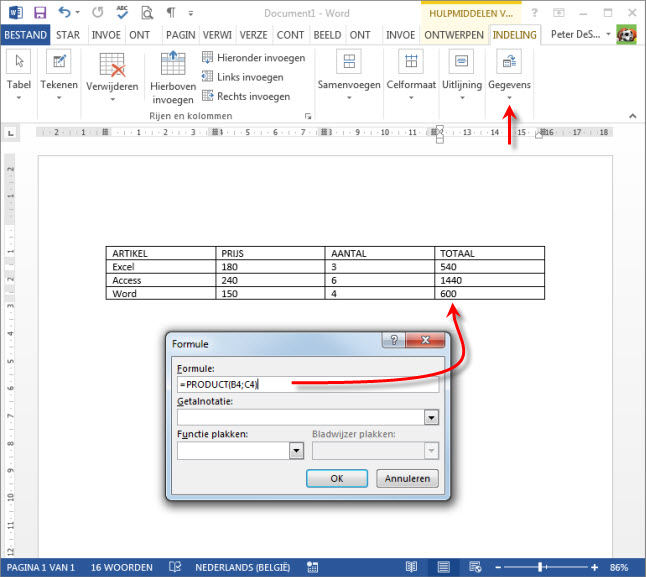Open the BESTAND tab
The width and height of the screenshot is (646, 577).
coord(26,35)
